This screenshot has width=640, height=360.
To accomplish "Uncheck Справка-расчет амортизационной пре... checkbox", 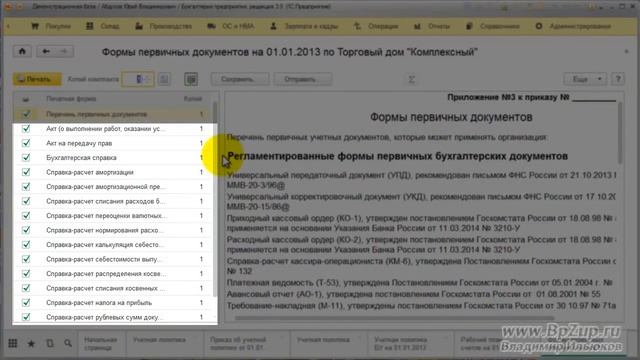I will 26,187.
